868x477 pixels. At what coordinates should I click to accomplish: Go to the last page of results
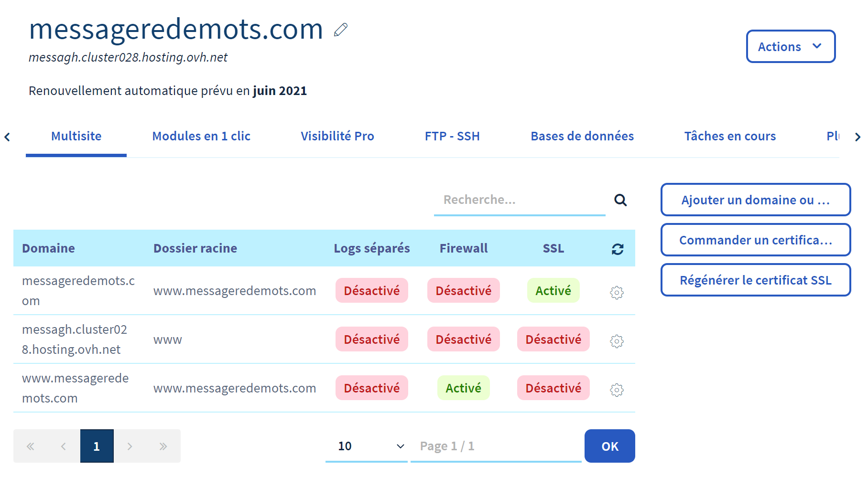[x=163, y=446]
